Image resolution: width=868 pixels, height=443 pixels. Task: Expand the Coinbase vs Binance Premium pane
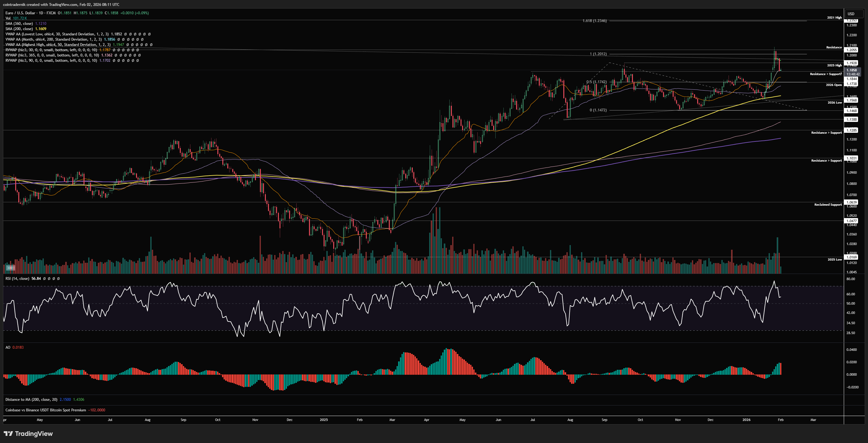[x=45, y=410]
